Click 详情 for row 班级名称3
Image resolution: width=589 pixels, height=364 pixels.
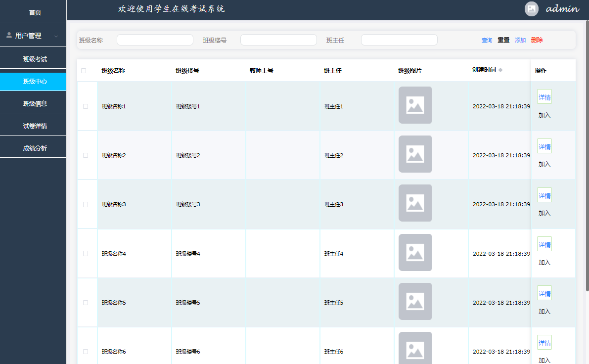click(x=544, y=195)
